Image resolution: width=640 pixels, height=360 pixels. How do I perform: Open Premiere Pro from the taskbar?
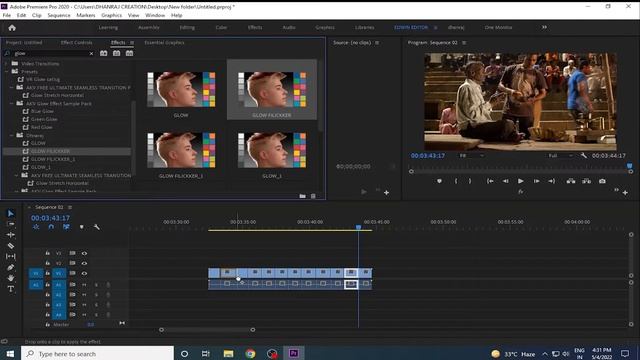point(293,353)
